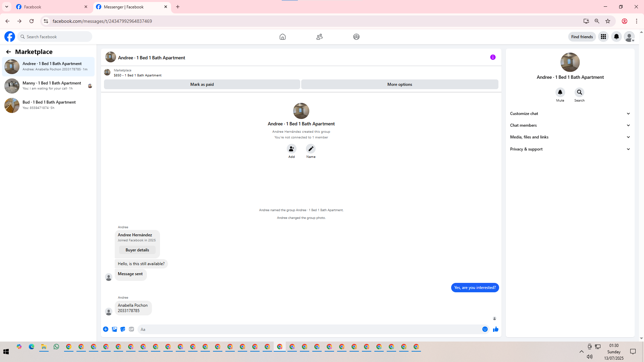The height and width of the screenshot is (362, 644).
Task: Click the Add people icon
Action: click(x=291, y=149)
